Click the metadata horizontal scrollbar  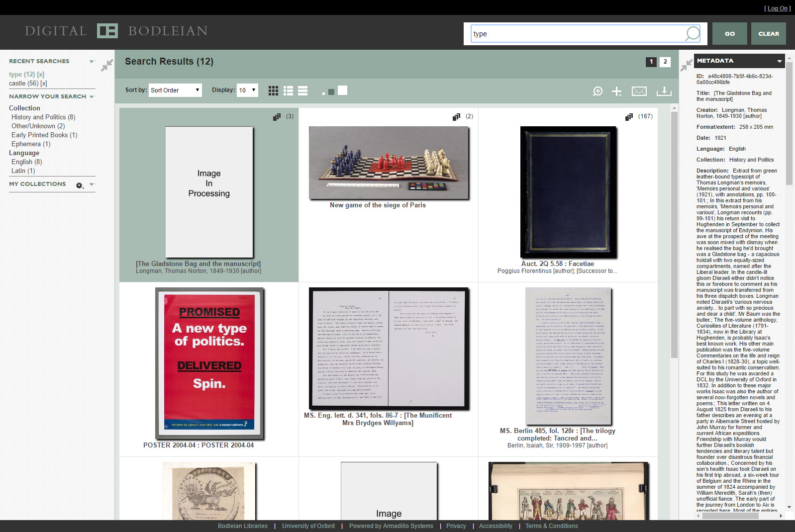pos(730,516)
